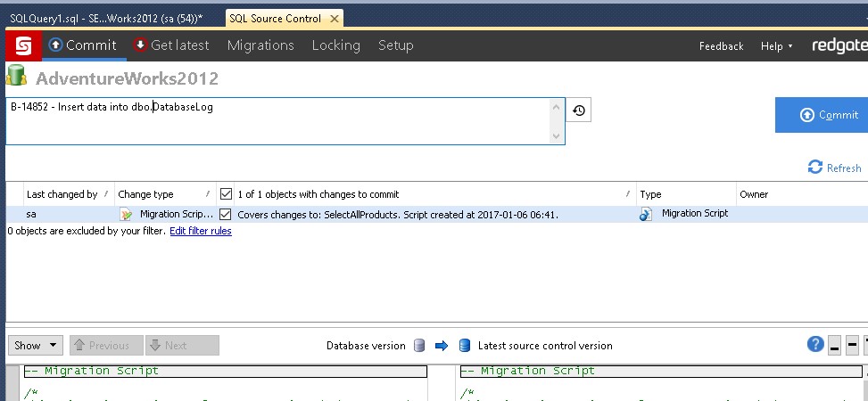Toggle the select-all objects header checkbox

[226, 193]
